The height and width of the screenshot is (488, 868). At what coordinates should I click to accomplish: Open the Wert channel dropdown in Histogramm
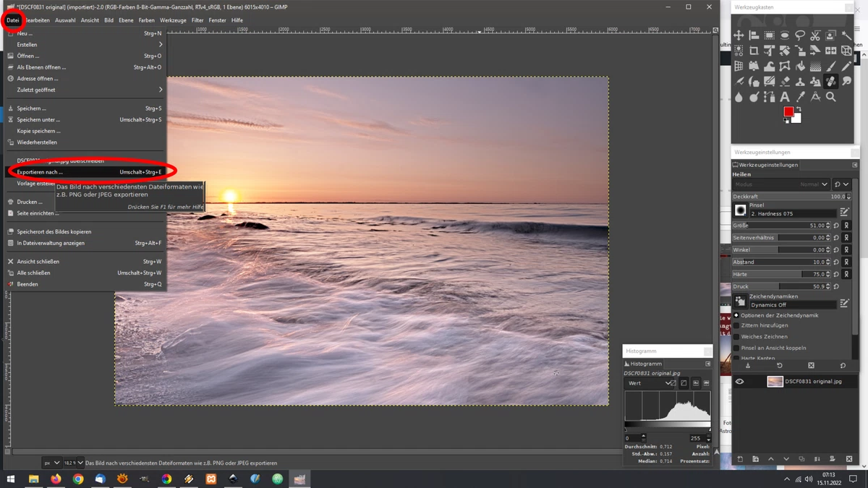tap(649, 383)
